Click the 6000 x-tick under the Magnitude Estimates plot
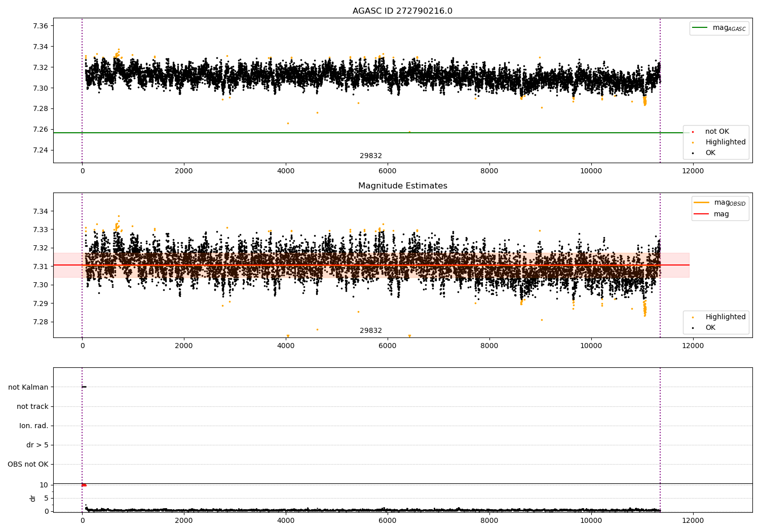The image size is (760, 532). 388,346
